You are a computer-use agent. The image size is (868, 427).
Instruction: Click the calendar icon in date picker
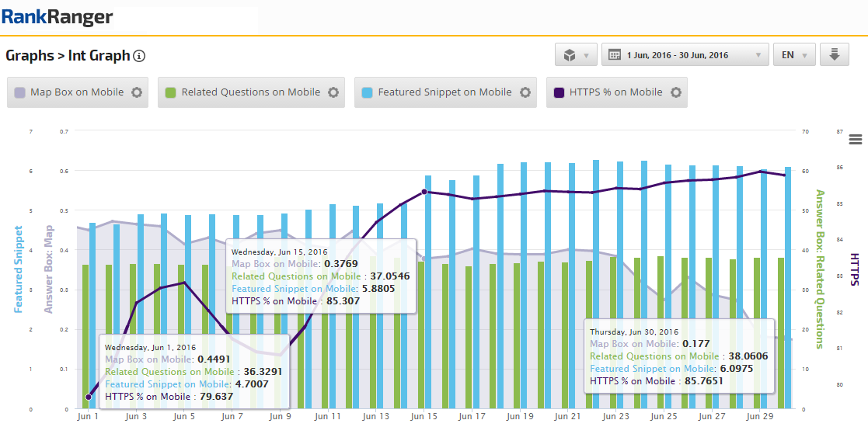click(614, 55)
